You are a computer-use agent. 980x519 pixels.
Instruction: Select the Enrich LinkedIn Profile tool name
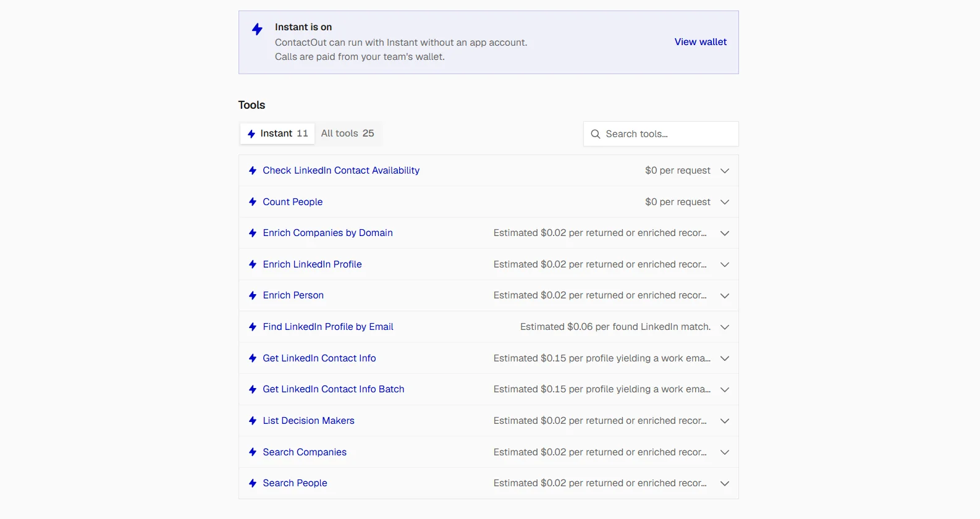[x=312, y=264]
